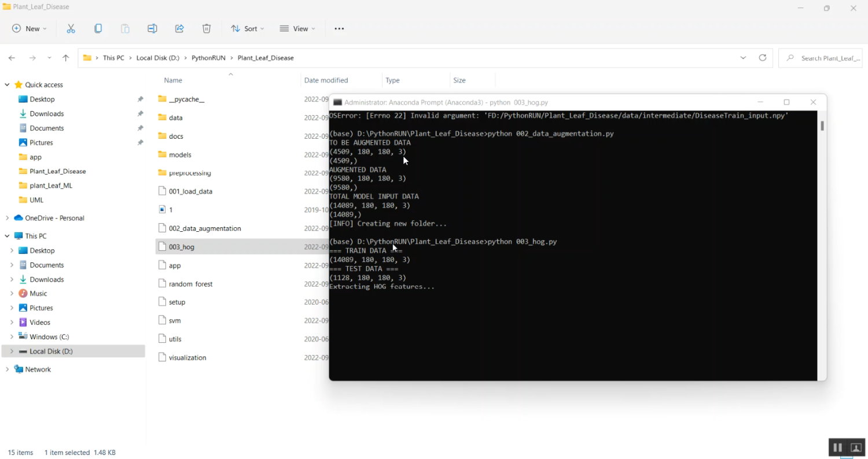
Task: Navigate up one folder level
Action: click(65, 58)
